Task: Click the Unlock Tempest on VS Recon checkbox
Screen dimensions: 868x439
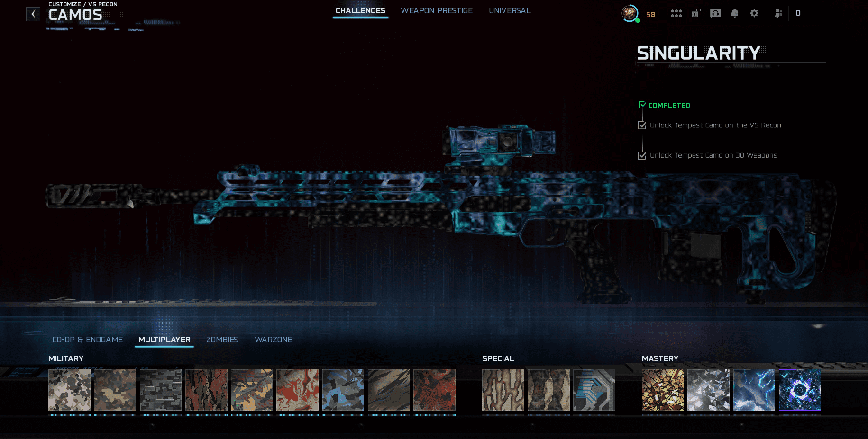Action: [642, 125]
